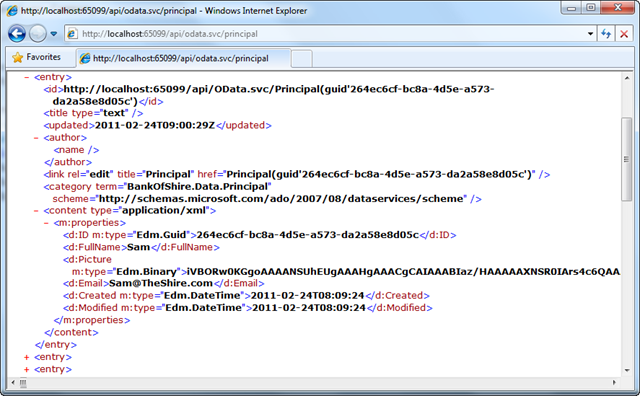Expand the first collapsed entry node
Image resolution: width=640 pixels, height=396 pixels.
click(x=27, y=358)
